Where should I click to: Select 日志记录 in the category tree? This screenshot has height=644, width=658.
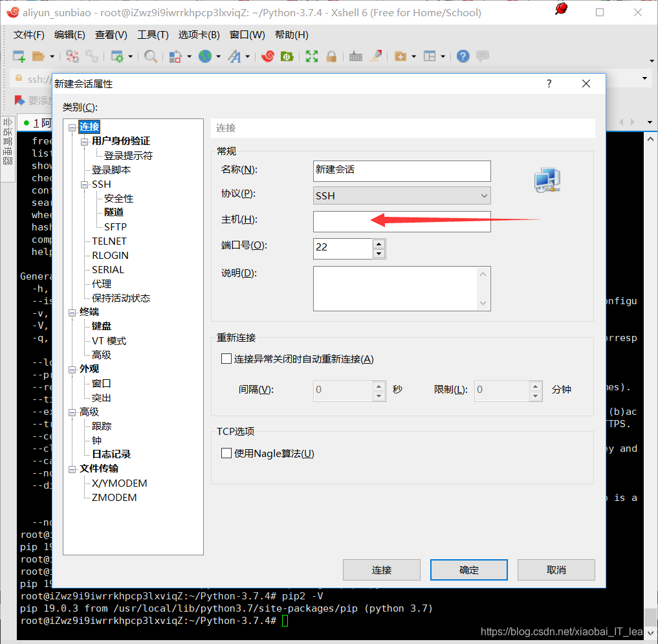pos(111,454)
